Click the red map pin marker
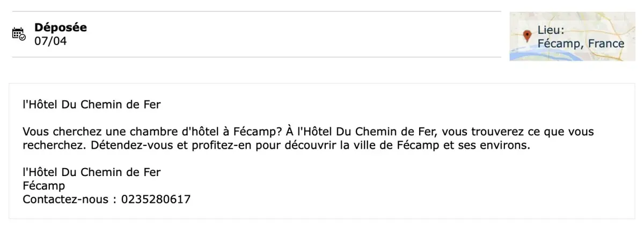Screen dimensions: 644x226 tap(527, 37)
